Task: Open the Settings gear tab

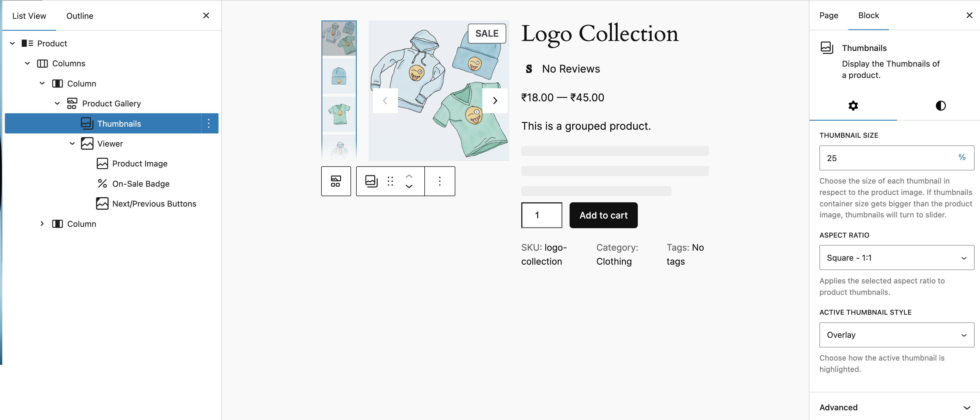Action: [x=853, y=106]
